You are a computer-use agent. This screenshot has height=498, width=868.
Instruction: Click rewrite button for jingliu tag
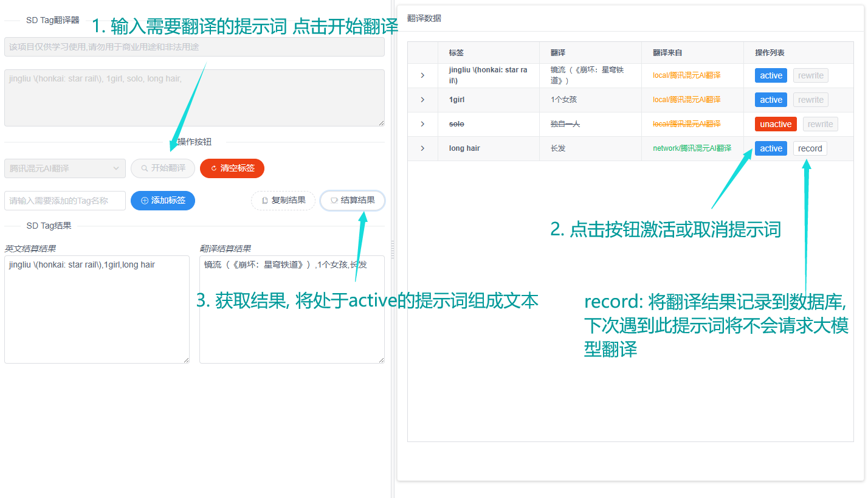(810, 75)
